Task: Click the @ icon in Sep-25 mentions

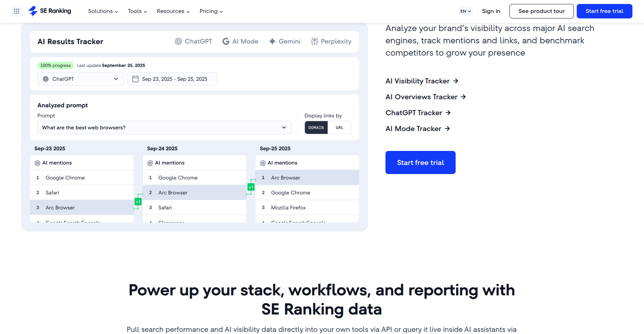Action: (263, 163)
